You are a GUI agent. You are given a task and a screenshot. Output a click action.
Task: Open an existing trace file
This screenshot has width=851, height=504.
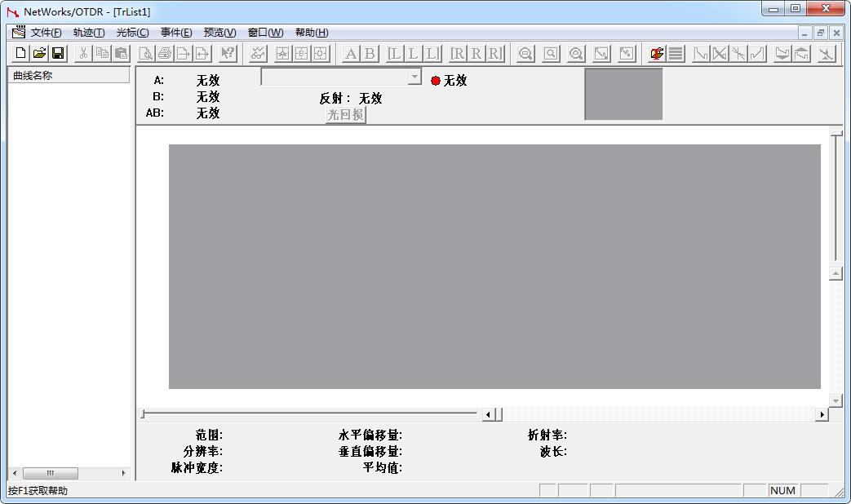point(38,52)
